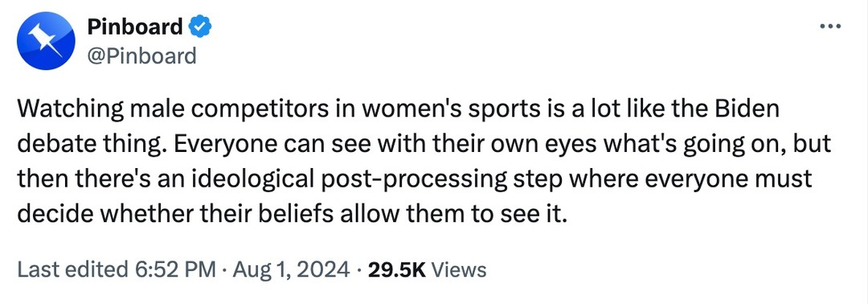
Task: Click the Aug 1, 2024 date
Action: (x=291, y=269)
